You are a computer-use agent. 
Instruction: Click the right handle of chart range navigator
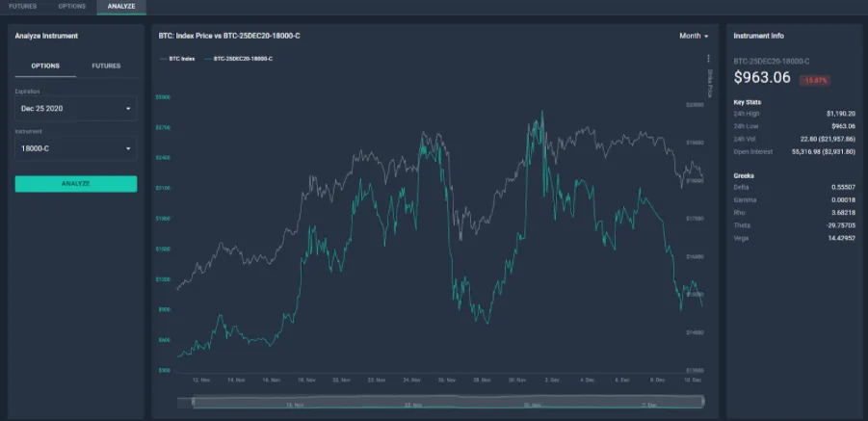[x=703, y=401]
